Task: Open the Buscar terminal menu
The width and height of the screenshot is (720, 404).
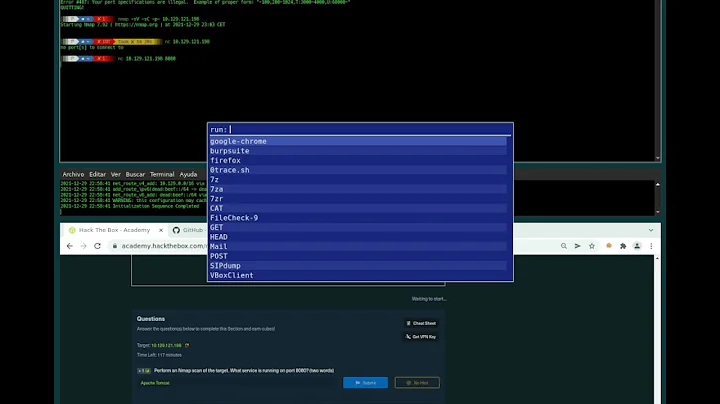Action: [135, 174]
